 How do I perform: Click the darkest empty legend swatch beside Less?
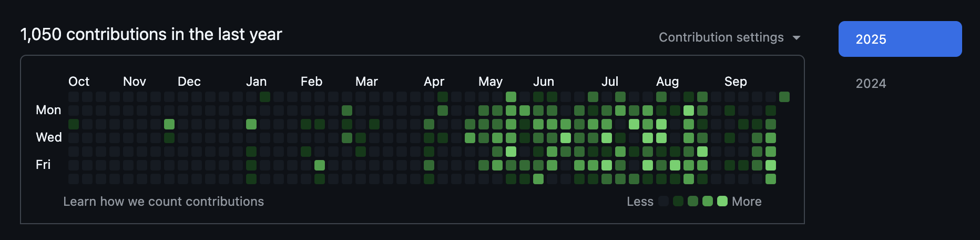click(663, 201)
